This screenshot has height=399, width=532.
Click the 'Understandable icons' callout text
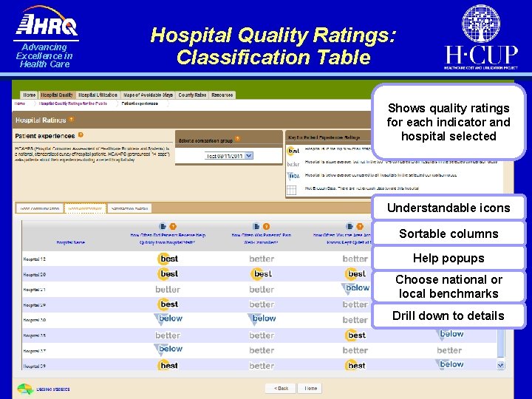[x=449, y=208]
